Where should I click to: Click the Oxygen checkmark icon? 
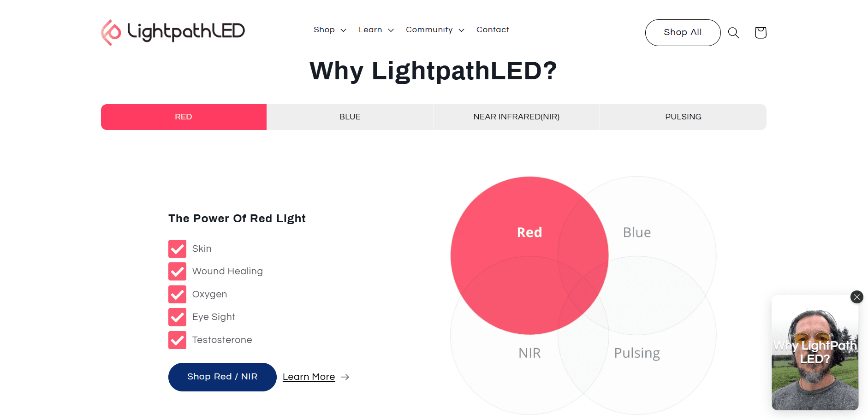click(x=177, y=294)
